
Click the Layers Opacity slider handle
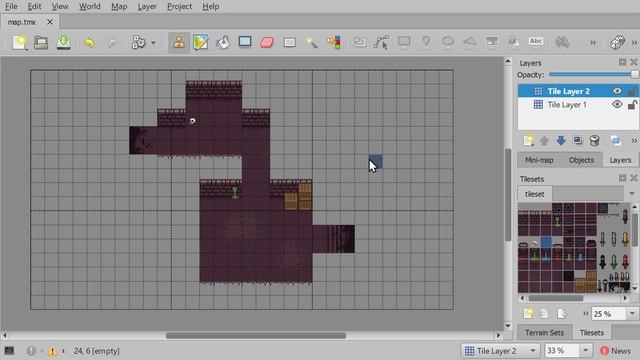634,75
